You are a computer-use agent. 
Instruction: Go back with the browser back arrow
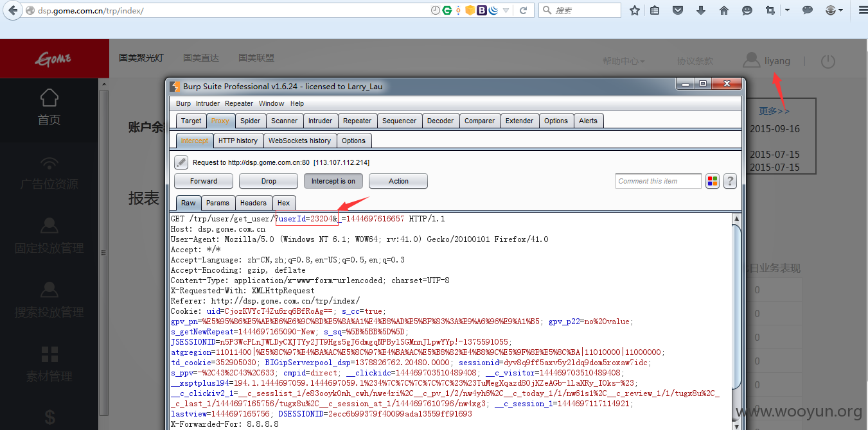click(13, 10)
